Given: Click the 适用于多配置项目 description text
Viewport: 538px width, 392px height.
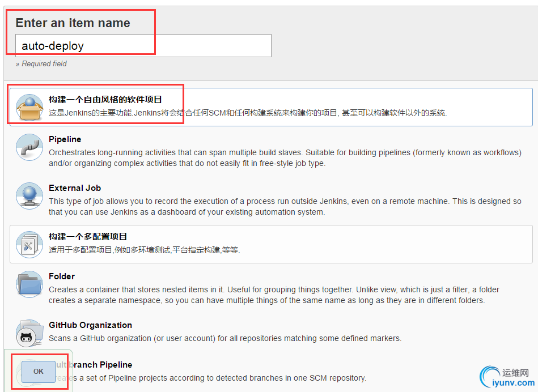Looking at the screenshot, I should click(x=145, y=250).
